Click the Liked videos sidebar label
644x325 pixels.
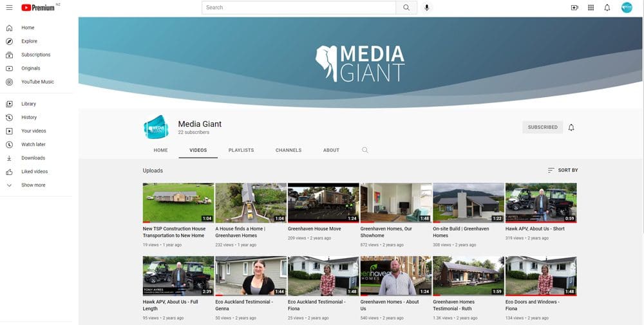click(35, 172)
